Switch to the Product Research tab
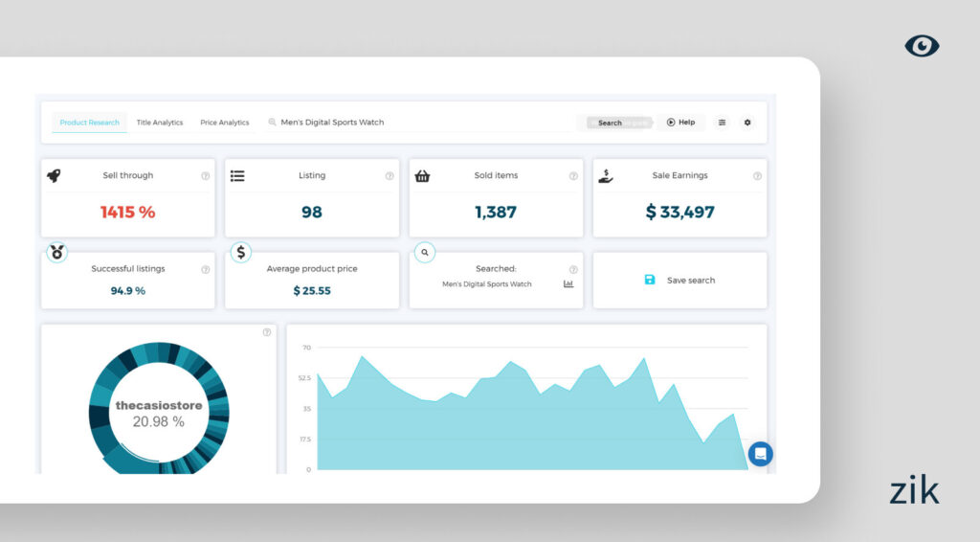This screenshot has width=980, height=542. pyautogui.click(x=89, y=123)
